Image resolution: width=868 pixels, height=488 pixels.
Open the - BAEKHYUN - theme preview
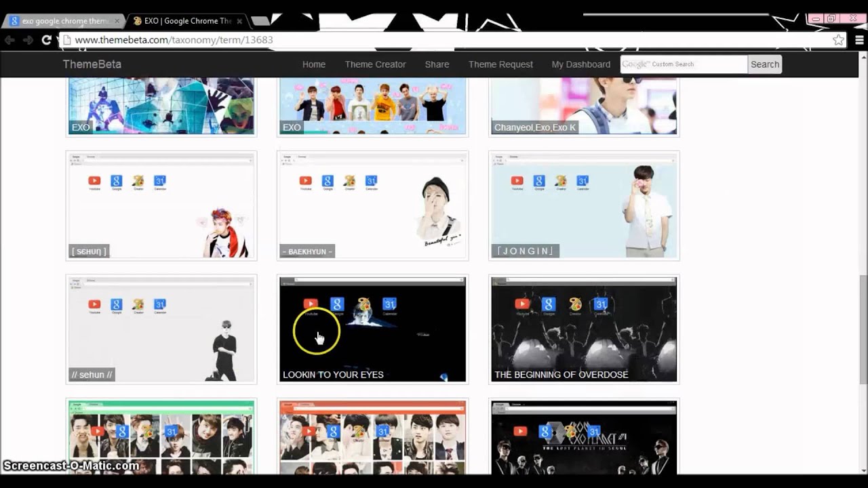(x=372, y=205)
